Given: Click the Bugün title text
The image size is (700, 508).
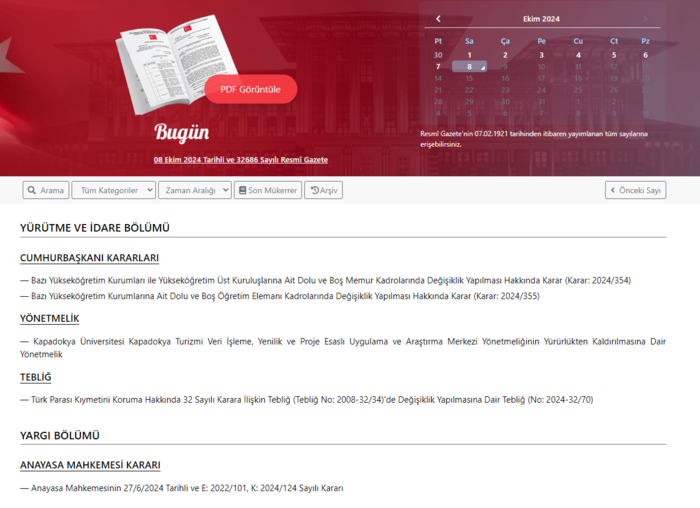Looking at the screenshot, I should [182, 133].
